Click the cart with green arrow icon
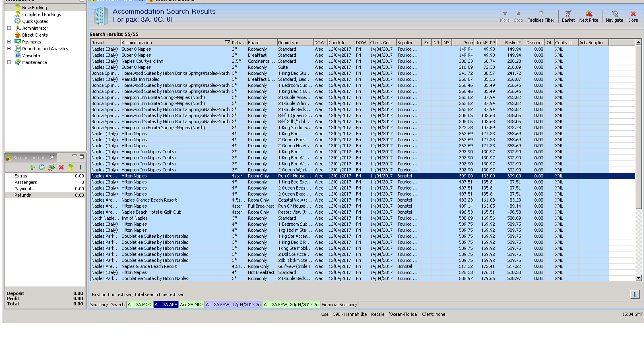The height and width of the screenshot is (346, 644). coord(52,167)
